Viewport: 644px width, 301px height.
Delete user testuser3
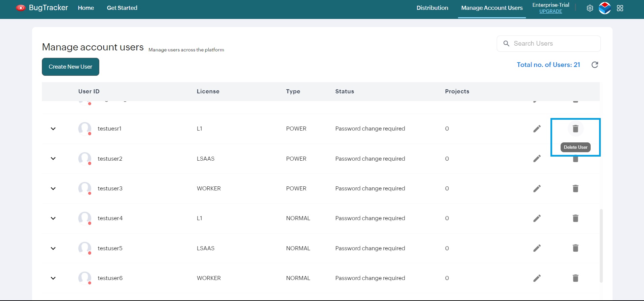(575, 188)
